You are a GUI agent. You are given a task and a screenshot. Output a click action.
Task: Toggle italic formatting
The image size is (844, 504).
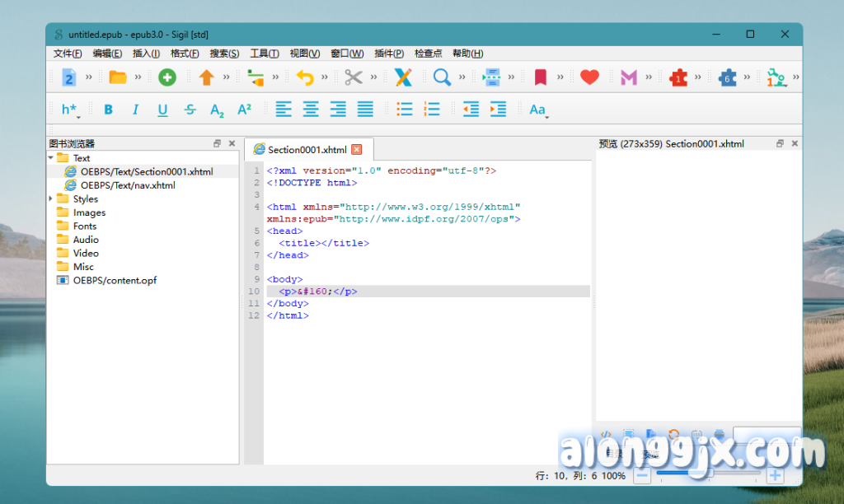pyautogui.click(x=135, y=110)
